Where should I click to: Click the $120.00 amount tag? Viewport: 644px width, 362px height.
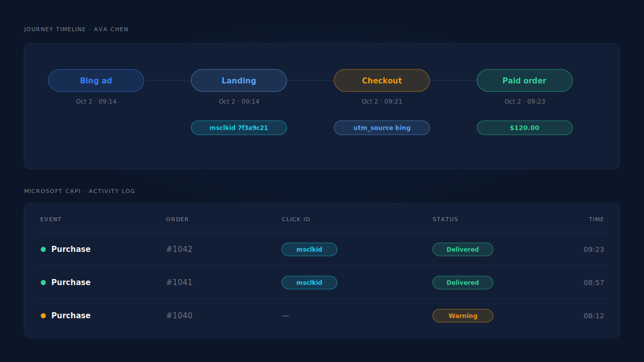[x=525, y=128]
